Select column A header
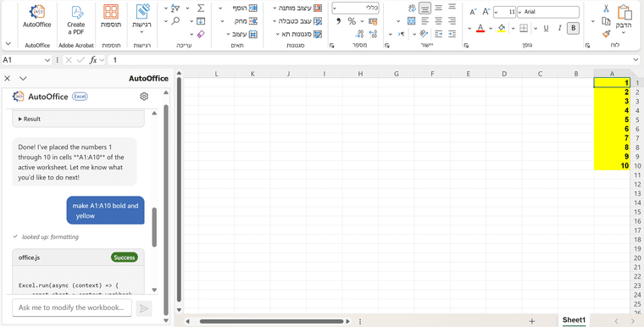This screenshot has width=644, height=327. 612,74
